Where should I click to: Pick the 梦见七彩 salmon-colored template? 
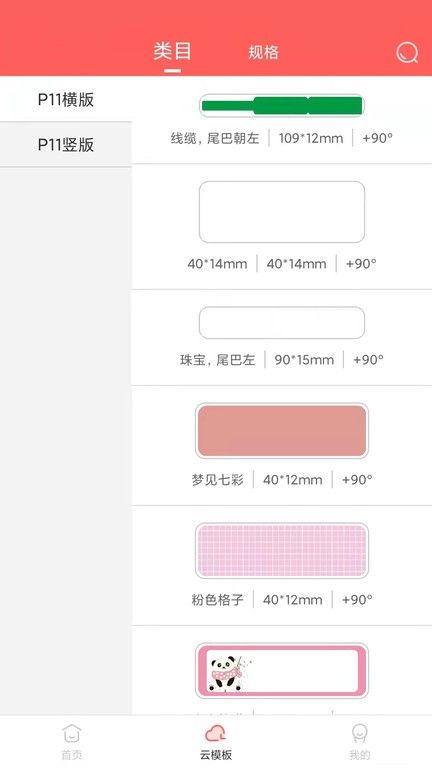(x=282, y=431)
